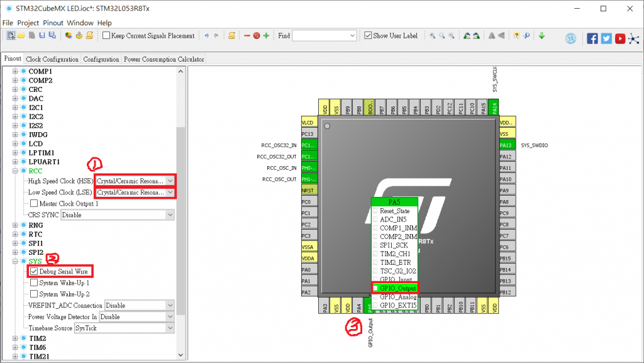Enable the System Wake-Up 1 checkbox
The width and height of the screenshot is (644, 363).
tap(34, 282)
